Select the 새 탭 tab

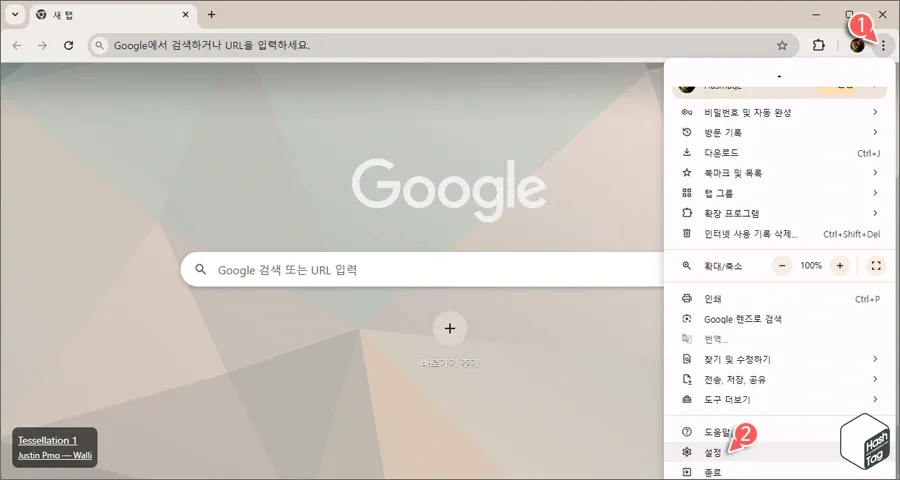(113, 15)
